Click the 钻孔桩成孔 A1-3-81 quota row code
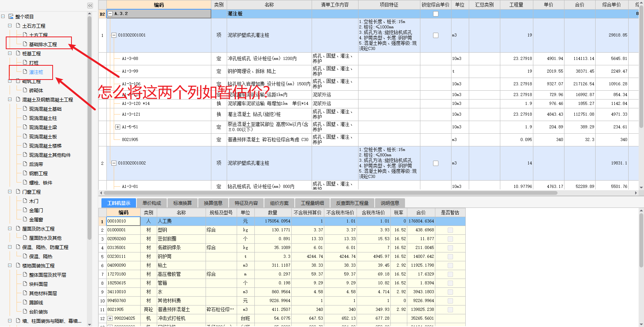This screenshot has width=644, height=327. 130,187
